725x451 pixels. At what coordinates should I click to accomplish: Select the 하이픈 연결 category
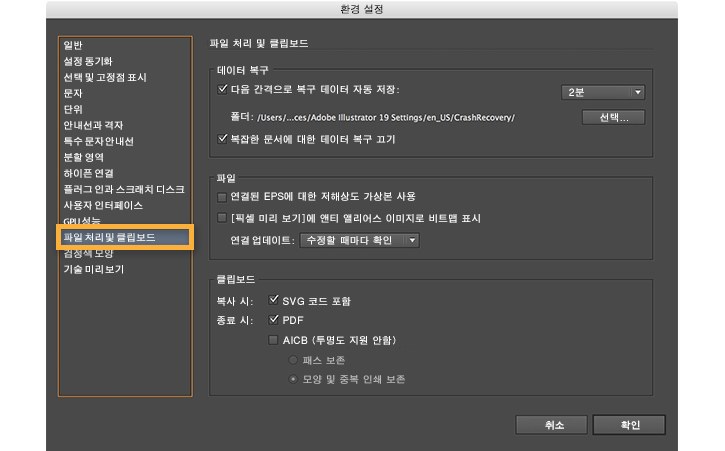(88, 173)
